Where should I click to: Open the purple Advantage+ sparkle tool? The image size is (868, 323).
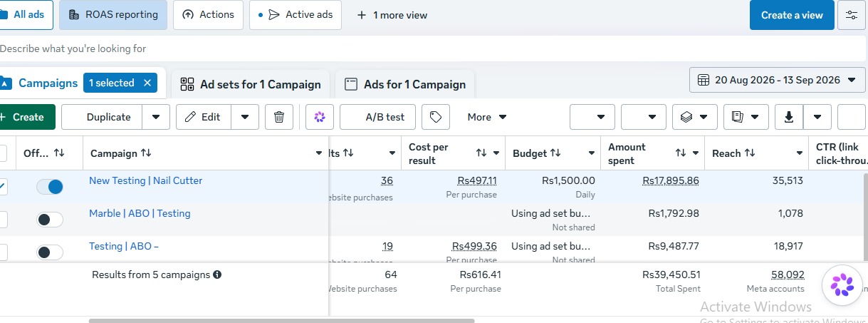coord(320,117)
